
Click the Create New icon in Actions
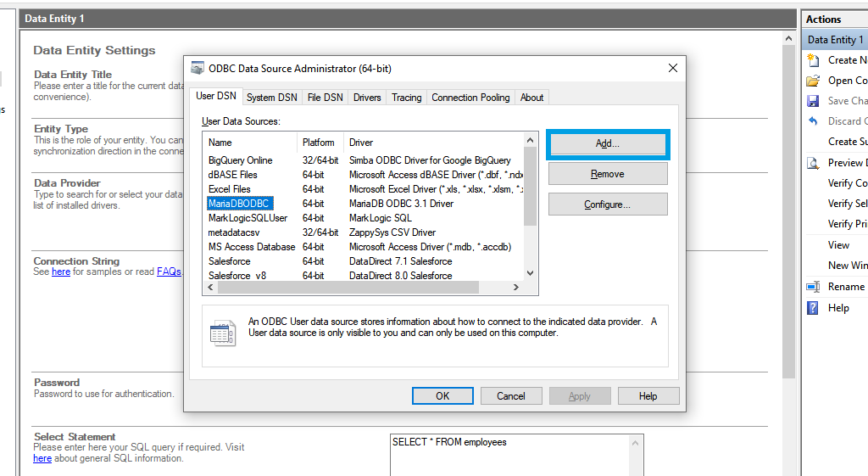pyautogui.click(x=813, y=60)
